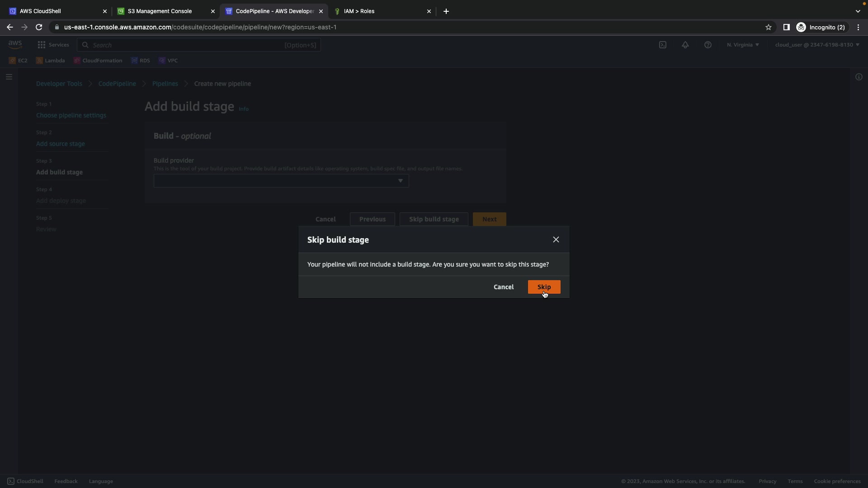Click the Skip button in dialog
The image size is (868, 488).
[544, 287]
